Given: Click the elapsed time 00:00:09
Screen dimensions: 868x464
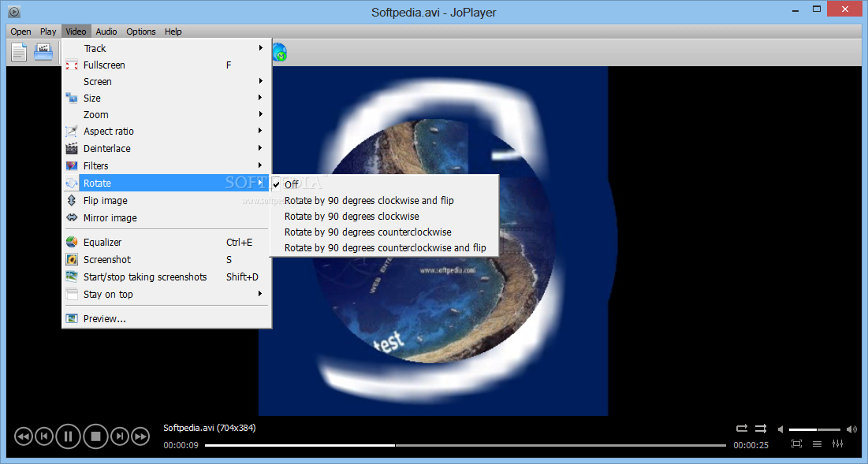Looking at the screenshot, I should (x=181, y=444).
